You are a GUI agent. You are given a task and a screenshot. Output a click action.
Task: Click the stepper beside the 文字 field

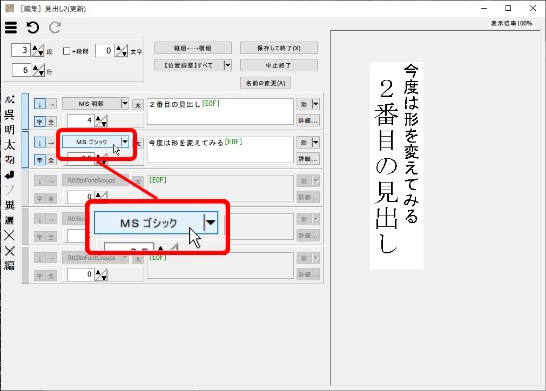click(x=122, y=51)
